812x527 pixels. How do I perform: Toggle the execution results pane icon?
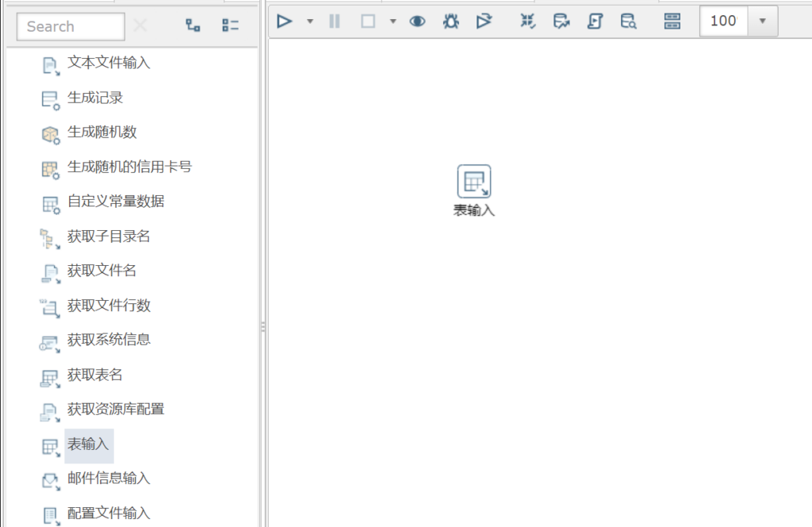(x=672, y=21)
